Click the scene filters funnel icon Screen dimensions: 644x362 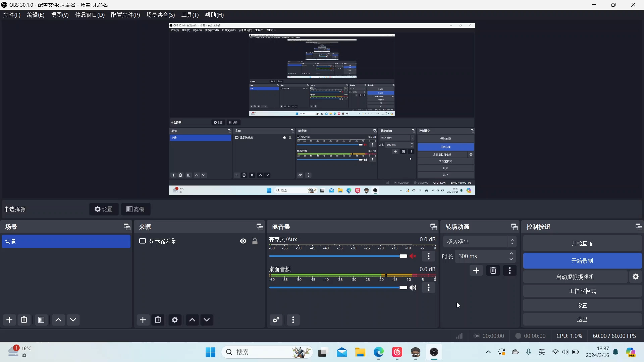(x=41, y=320)
